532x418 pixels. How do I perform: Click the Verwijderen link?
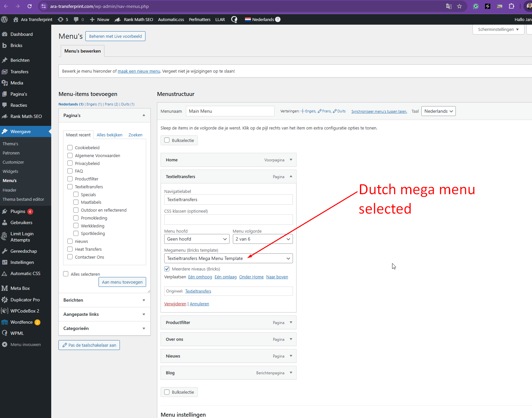[175, 304]
